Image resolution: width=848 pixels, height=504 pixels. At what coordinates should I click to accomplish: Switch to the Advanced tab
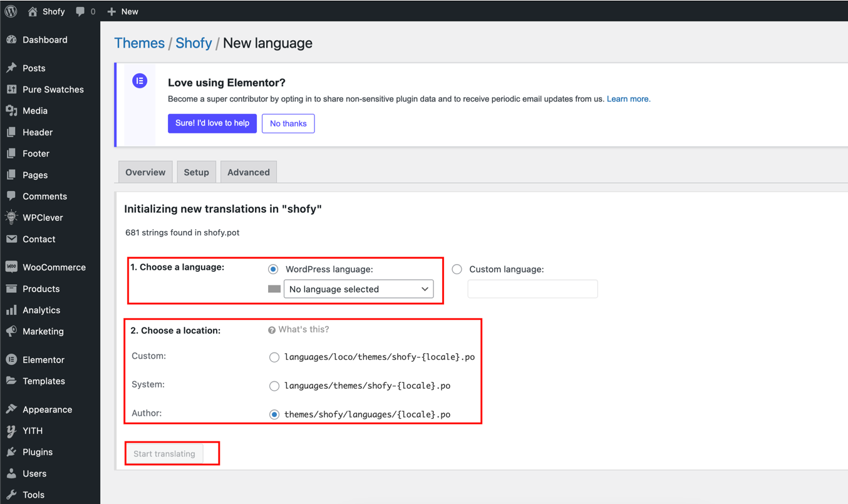click(x=249, y=172)
